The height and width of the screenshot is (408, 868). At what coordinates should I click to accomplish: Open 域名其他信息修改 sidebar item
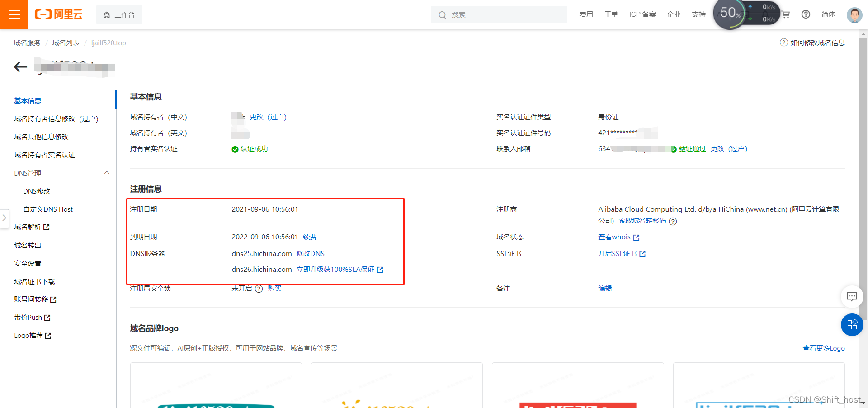tap(41, 137)
